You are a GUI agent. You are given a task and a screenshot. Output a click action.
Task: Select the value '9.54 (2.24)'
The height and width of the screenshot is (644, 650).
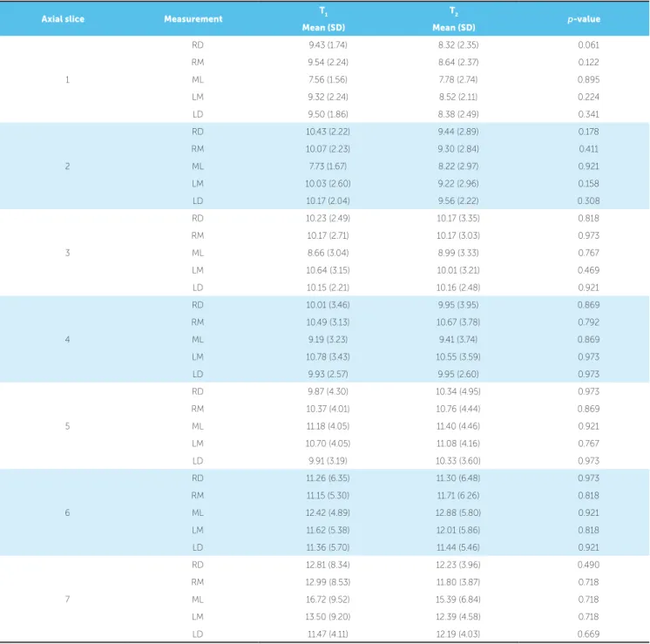coord(328,62)
